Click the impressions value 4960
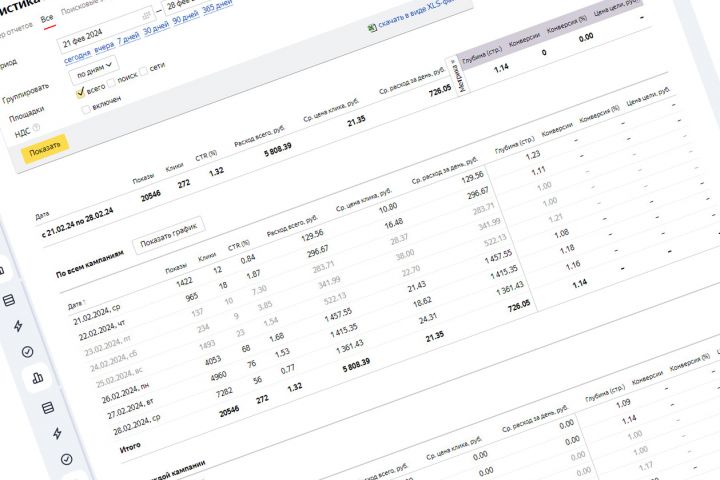 click(x=218, y=377)
